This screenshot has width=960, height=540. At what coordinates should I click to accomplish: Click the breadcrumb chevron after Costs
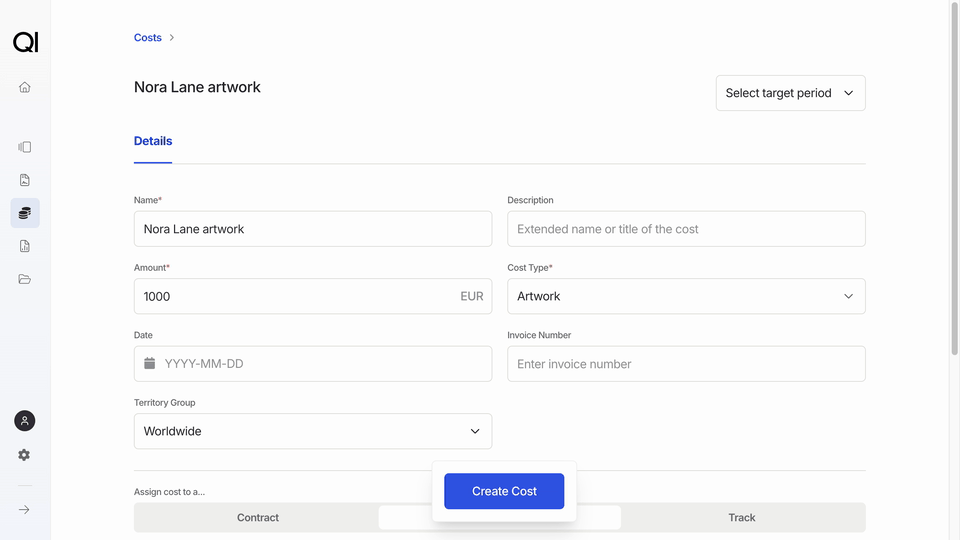tap(171, 37)
